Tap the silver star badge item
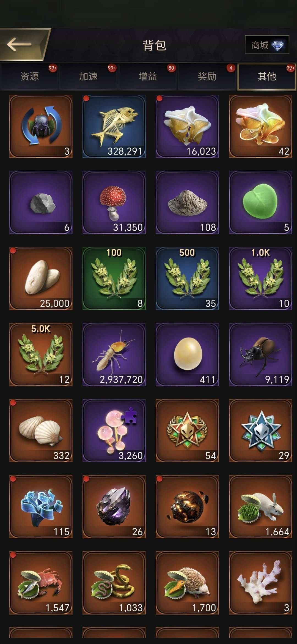 [x=260, y=430]
